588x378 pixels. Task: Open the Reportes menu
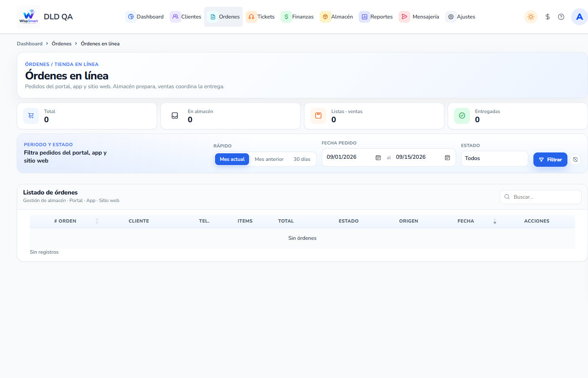click(376, 17)
